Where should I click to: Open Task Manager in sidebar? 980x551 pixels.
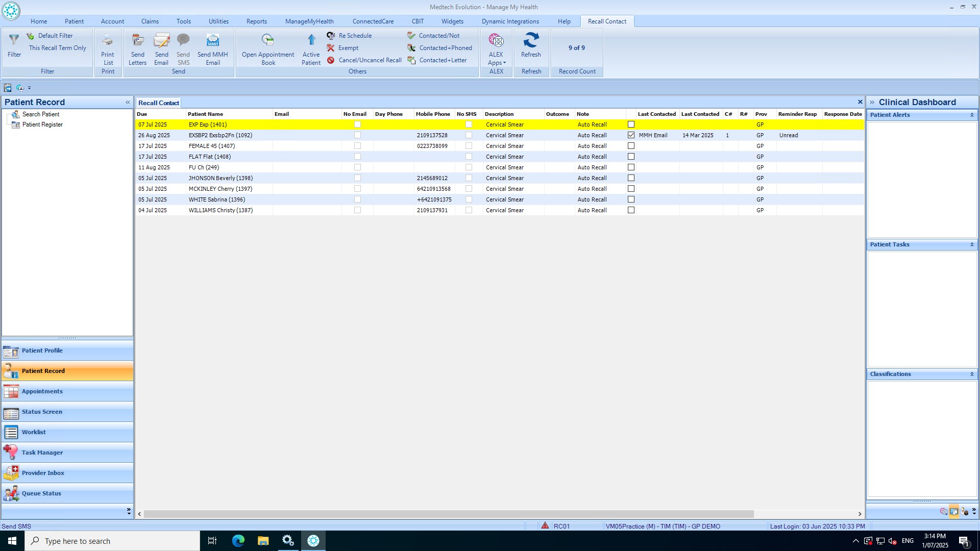click(x=42, y=453)
